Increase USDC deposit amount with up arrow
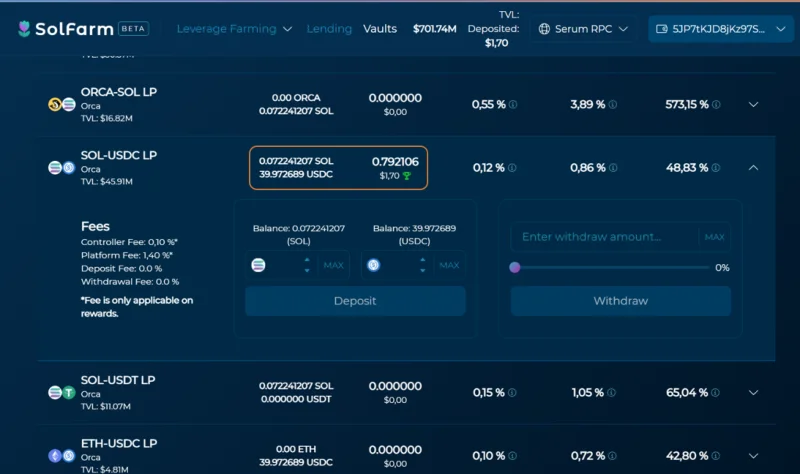The width and height of the screenshot is (800, 474). (422, 260)
